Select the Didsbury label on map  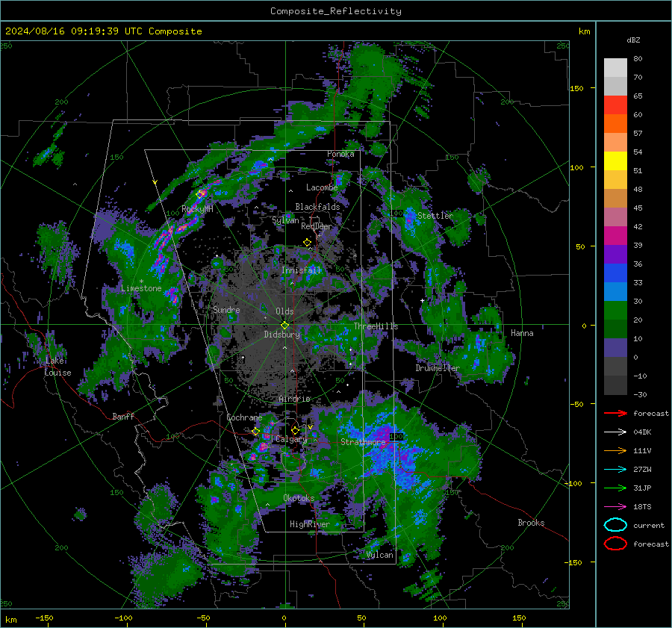pos(281,335)
